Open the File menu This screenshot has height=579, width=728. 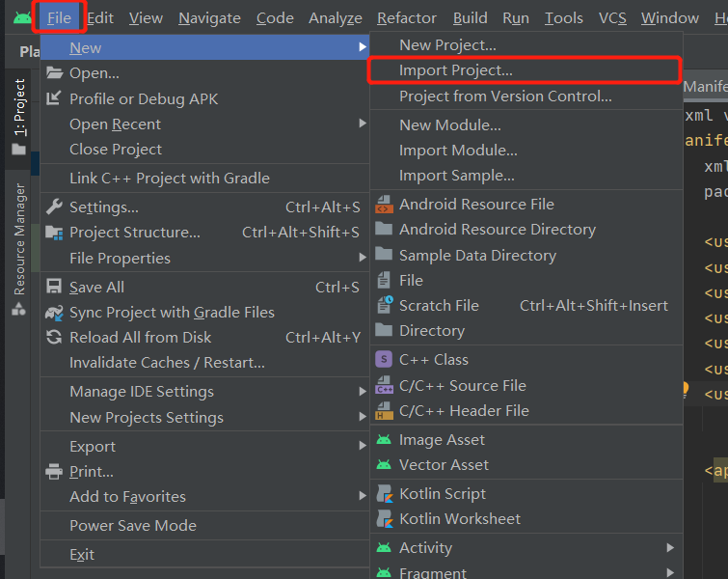tap(59, 17)
